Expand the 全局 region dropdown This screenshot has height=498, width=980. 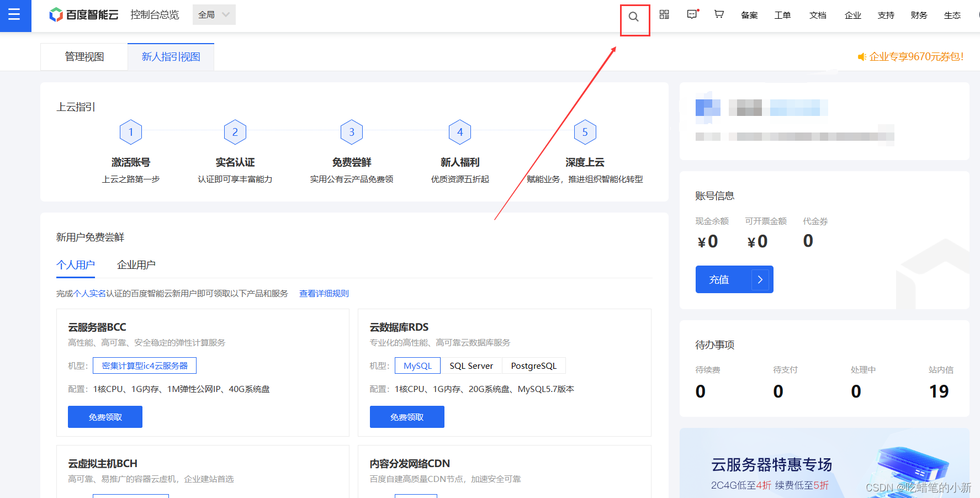pos(214,15)
